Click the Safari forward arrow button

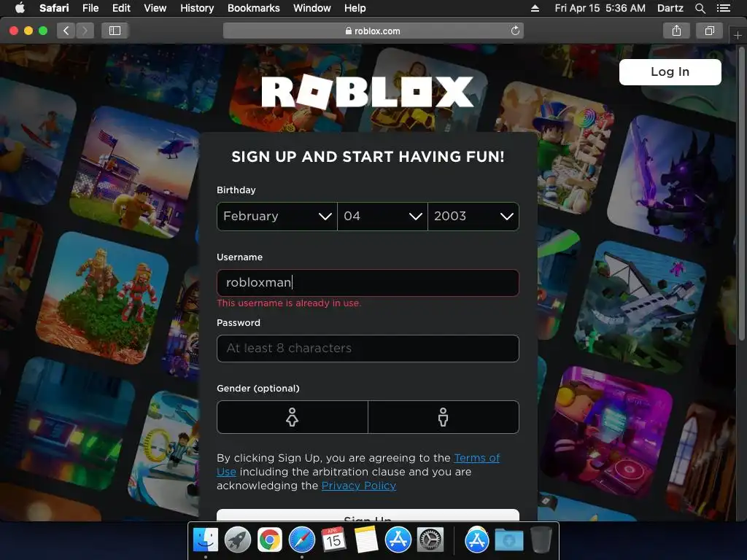pos(85,31)
